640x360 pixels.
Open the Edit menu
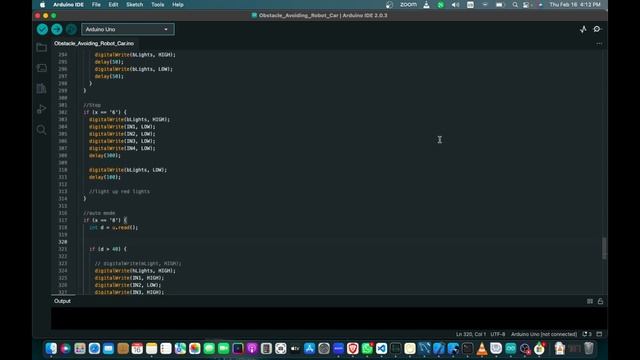[x=113, y=4]
